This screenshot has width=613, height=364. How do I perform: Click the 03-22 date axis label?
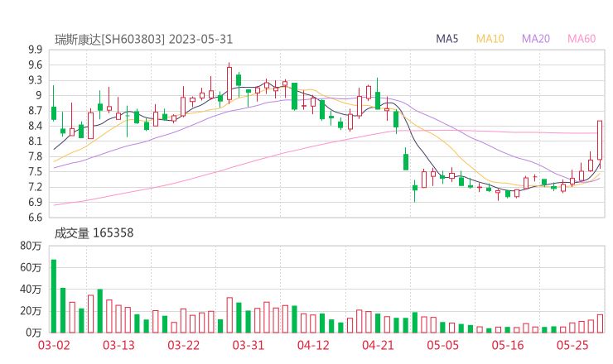coord(183,345)
